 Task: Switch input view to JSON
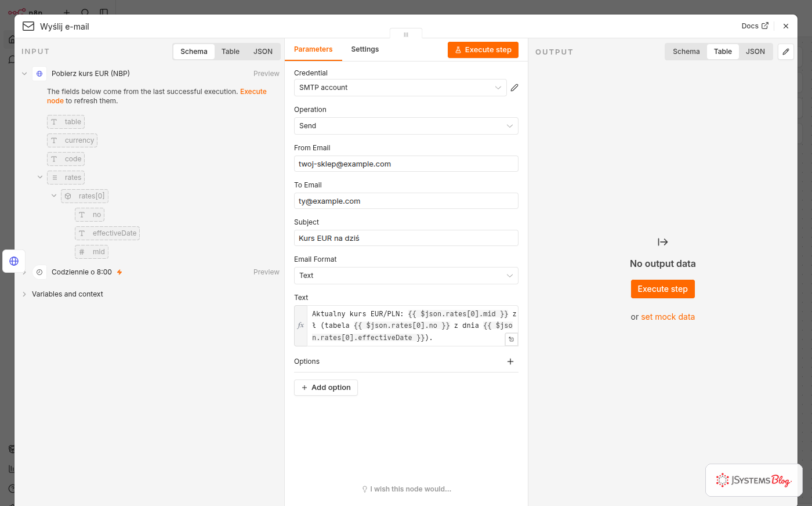pos(263,52)
